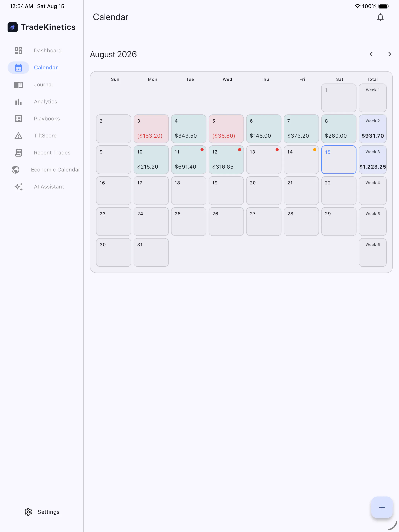399x532 pixels.
Task: Select August 26 day cell
Action: [x=226, y=222]
